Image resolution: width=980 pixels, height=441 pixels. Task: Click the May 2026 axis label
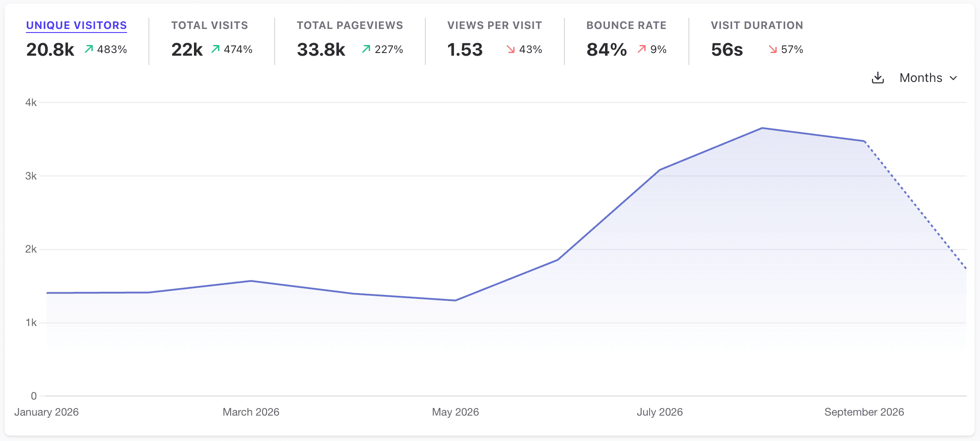455,412
